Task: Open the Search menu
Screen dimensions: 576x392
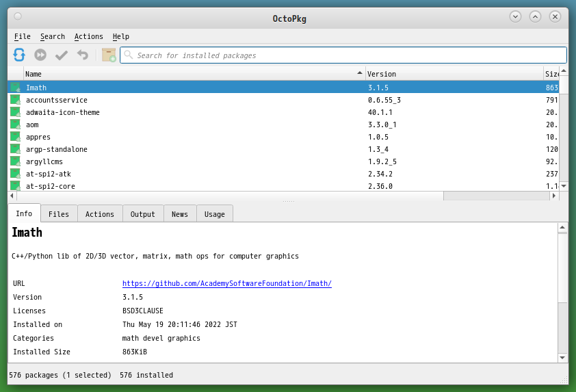Action: [x=53, y=36]
